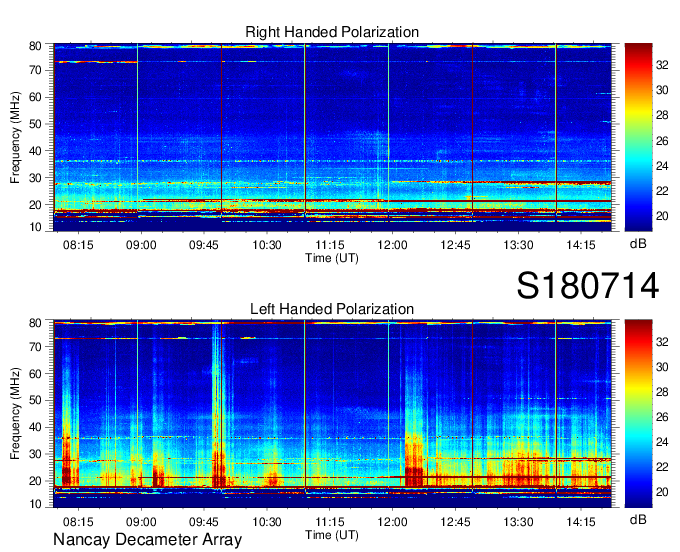Select 11:15 time tick of Left Handed plot
Screen dimensions: 680x552
(x=330, y=522)
